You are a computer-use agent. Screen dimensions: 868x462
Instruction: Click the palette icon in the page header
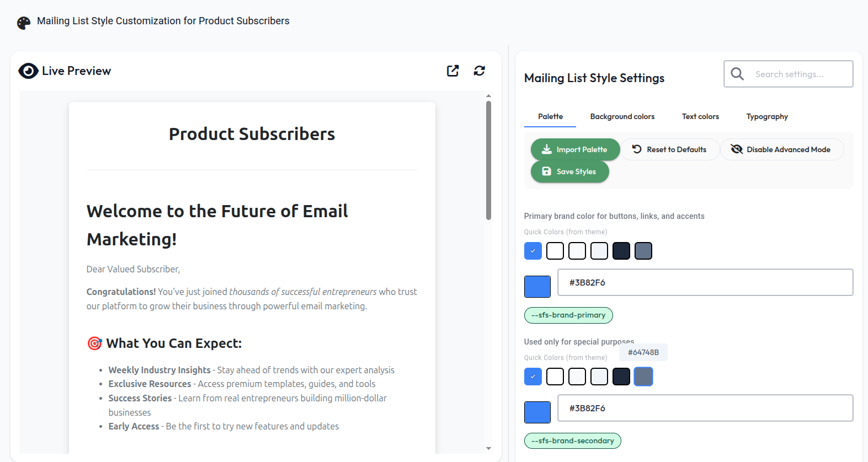(x=23, y=23)
